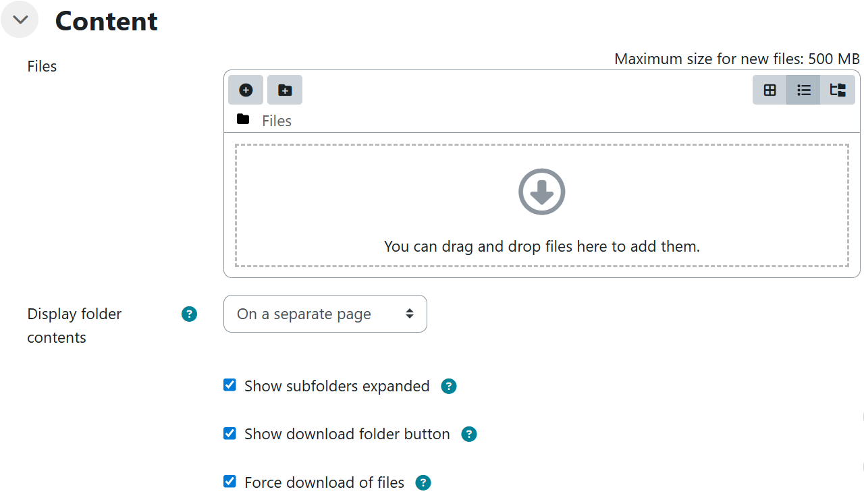Open help for Show subfolders expanded

coord(449,387)
